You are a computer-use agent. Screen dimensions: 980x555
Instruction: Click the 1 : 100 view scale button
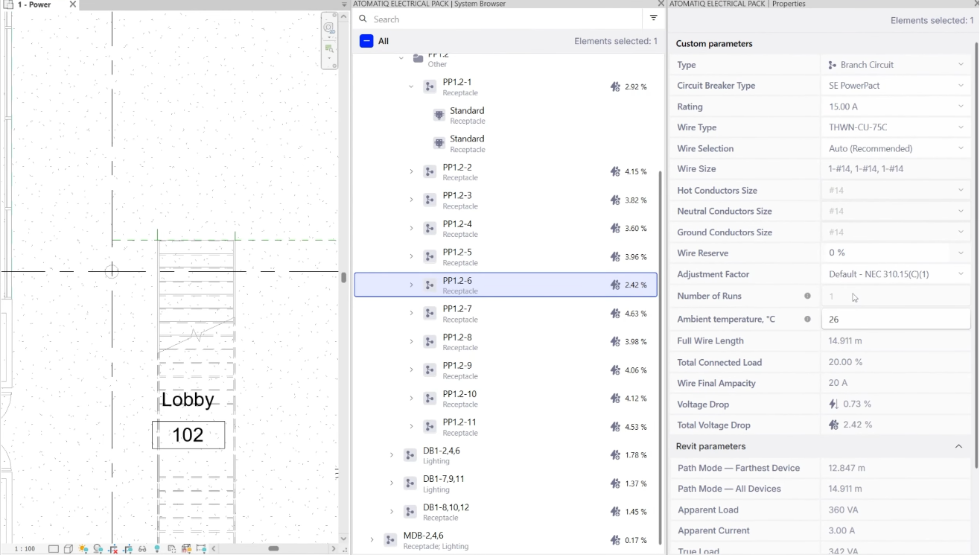pyautogui.click(x=25, y=549)
